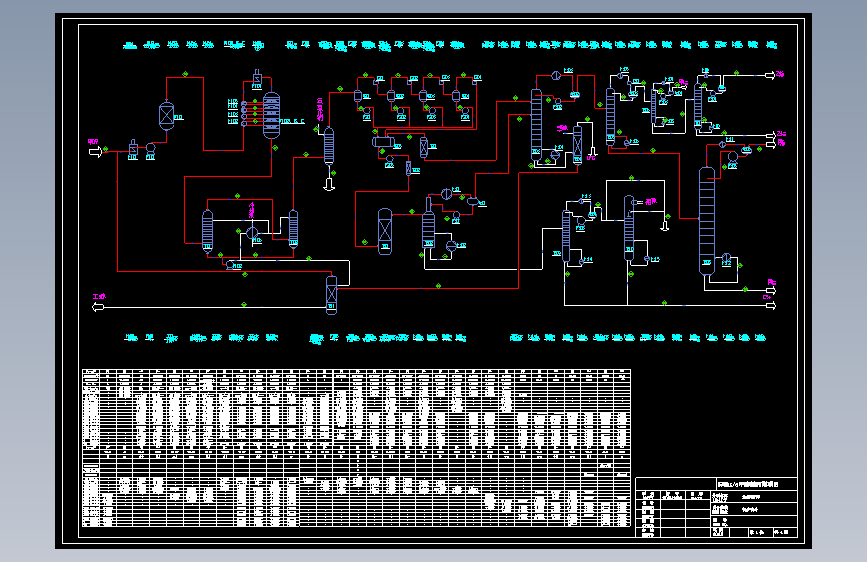Select the crossed reactor vessel after the feed pump
Screen dimensions: 867x562
(x=166, y=116)
